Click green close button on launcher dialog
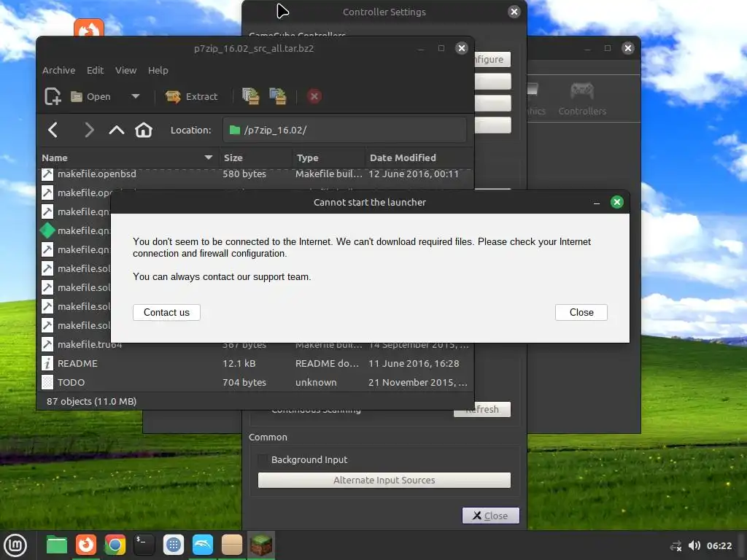The height and width of the screenshot is (560, 747). (617, 203)
